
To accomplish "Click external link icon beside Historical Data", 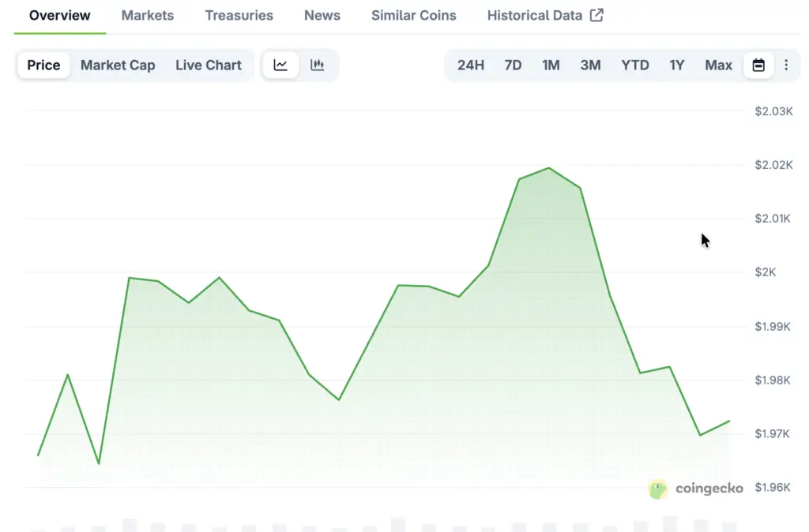I will point(596,15).
